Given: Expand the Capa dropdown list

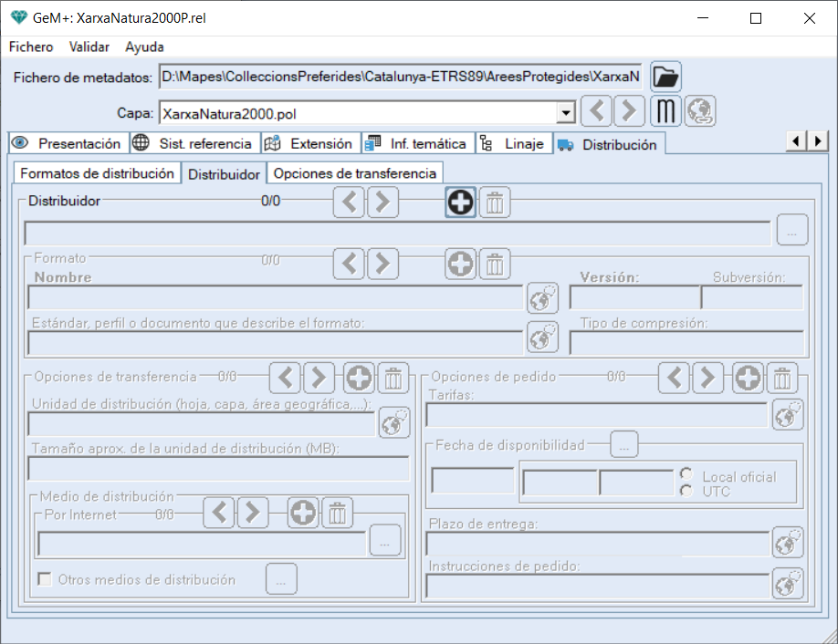Looking at the screenshot, I should (x=566, y=113).
